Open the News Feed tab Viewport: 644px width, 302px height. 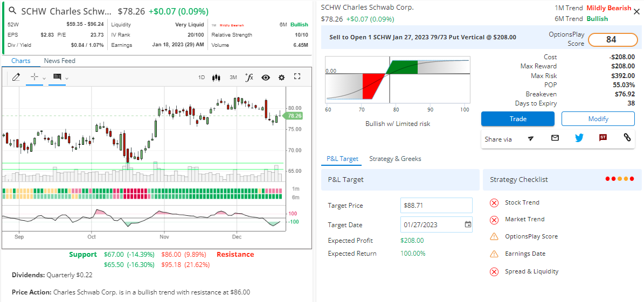click(x=60, y=61)
